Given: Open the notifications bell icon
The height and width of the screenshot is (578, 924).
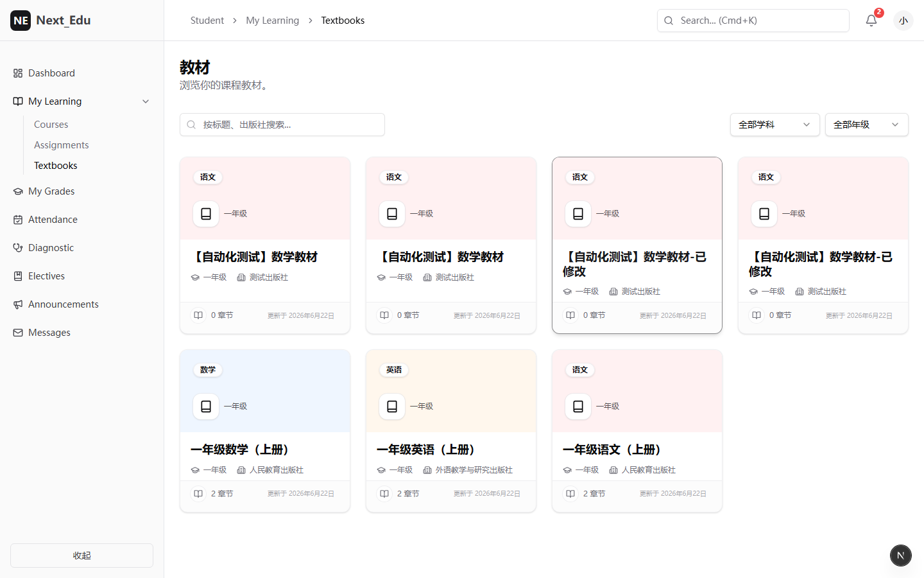Looking at the screenshot, I should click(871, 21).
